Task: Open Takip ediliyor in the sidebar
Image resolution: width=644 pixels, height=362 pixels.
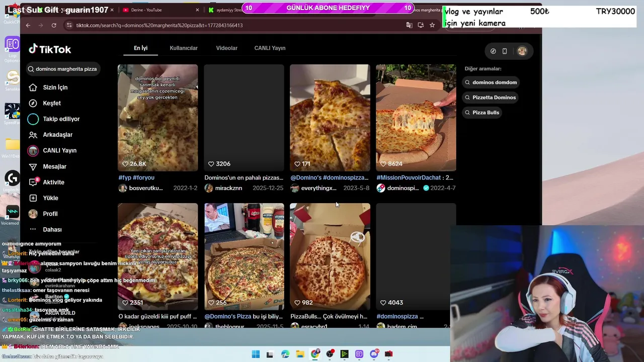Action: pos(54,119)
